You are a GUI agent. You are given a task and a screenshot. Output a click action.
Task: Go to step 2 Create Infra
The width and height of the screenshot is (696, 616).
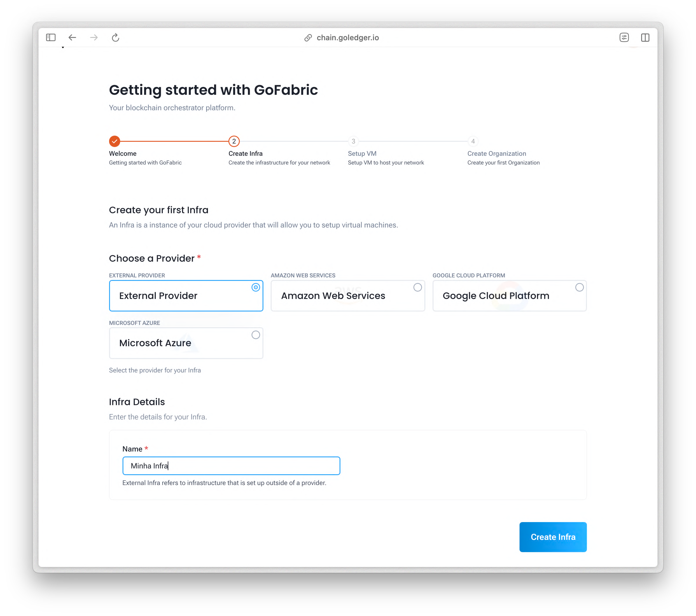pyautogui.click(x=234, y=141)
